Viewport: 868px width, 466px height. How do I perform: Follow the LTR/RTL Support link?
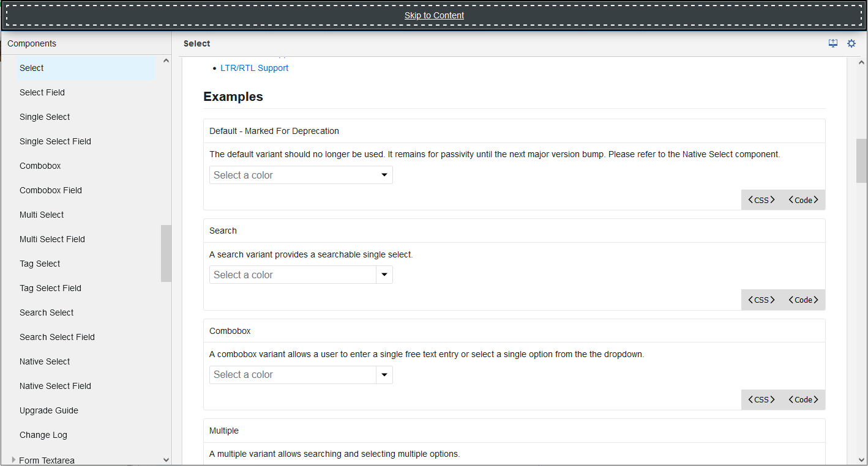(x=254, y=67)
